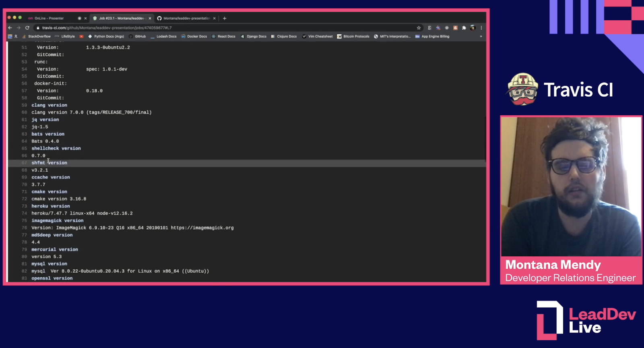
Task: Close the Montana/leaddev-presentation GitHub tab
Action: tap(214, 18)
